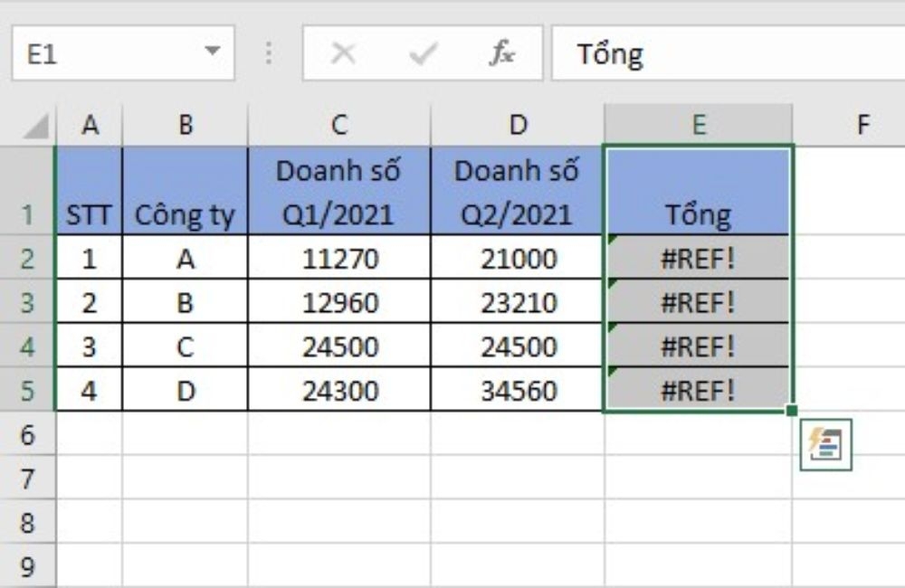Select column A header
The width and height of the screenshot is (905, 588).
click(x=90, y=125)
